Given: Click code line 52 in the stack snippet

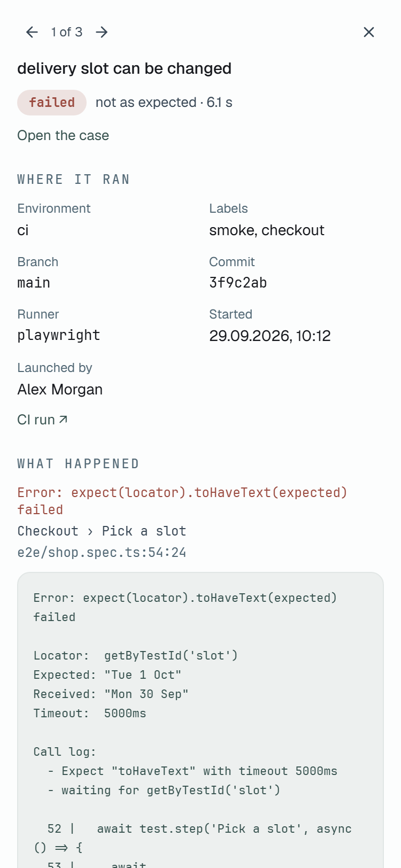Looking at the screenshot, I should 192,839.
